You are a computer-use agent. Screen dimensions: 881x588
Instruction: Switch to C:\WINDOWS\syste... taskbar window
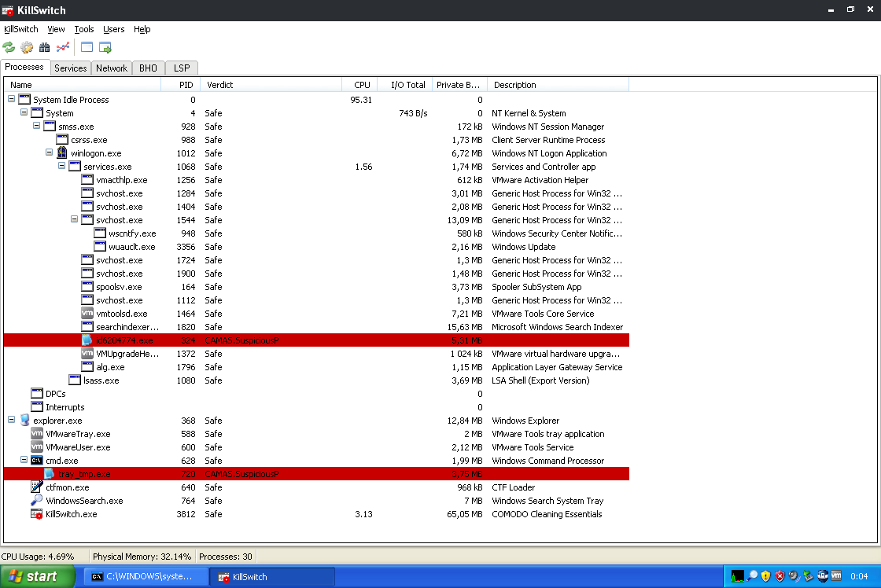[146, 577]
